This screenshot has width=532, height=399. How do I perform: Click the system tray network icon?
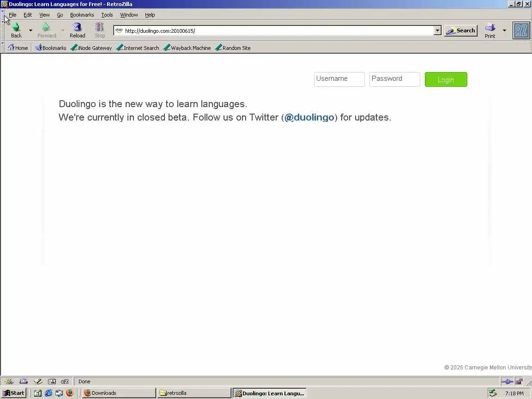click(493, 393)
